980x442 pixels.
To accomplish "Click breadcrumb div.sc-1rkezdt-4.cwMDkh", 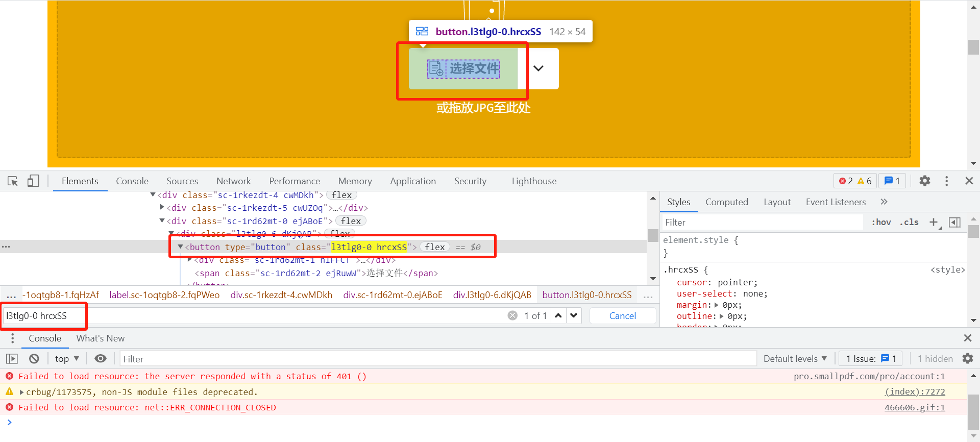I will point(281,295).
